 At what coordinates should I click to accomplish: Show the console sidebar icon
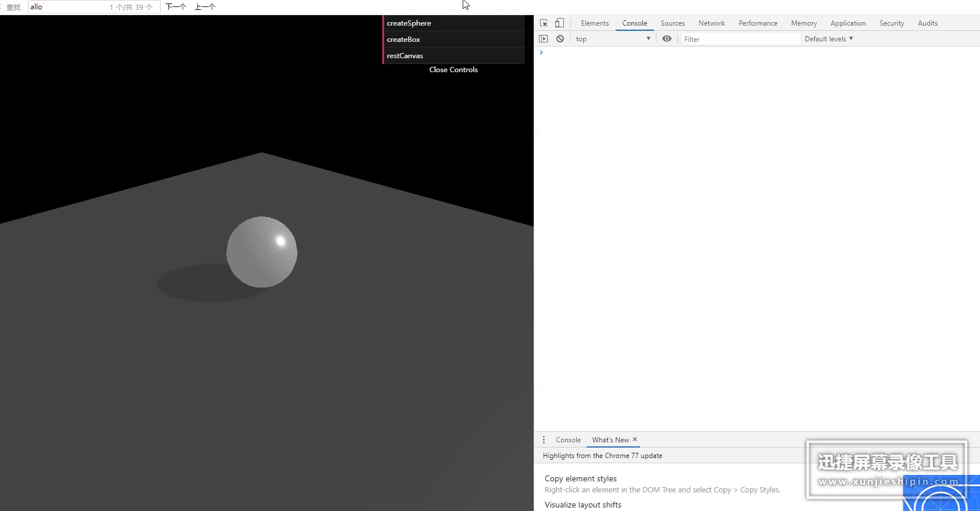click(x=544, y=39)
